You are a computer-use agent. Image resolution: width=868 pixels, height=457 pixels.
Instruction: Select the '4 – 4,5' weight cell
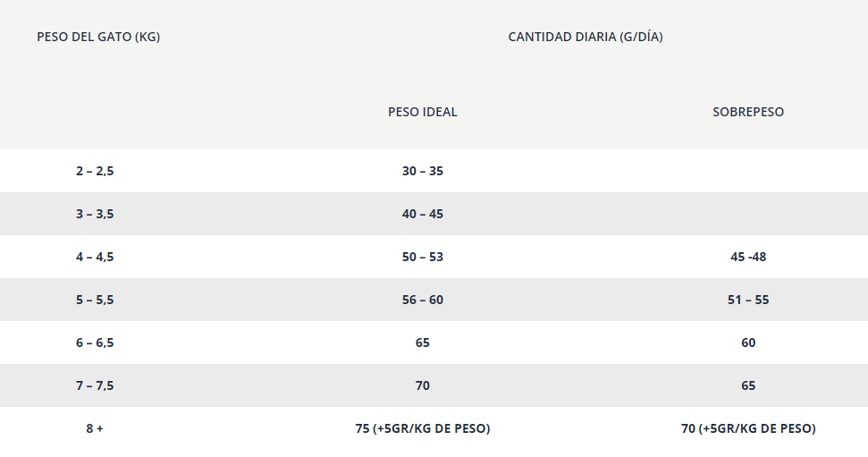pos(95,257)
